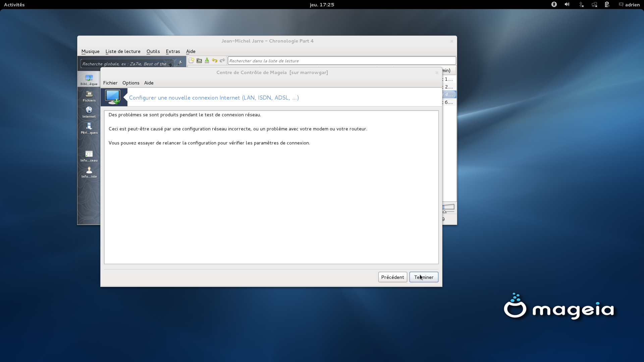Open Info morceau panel in sidebar
This screenshot has height=362, width=644.
point(89,156)
